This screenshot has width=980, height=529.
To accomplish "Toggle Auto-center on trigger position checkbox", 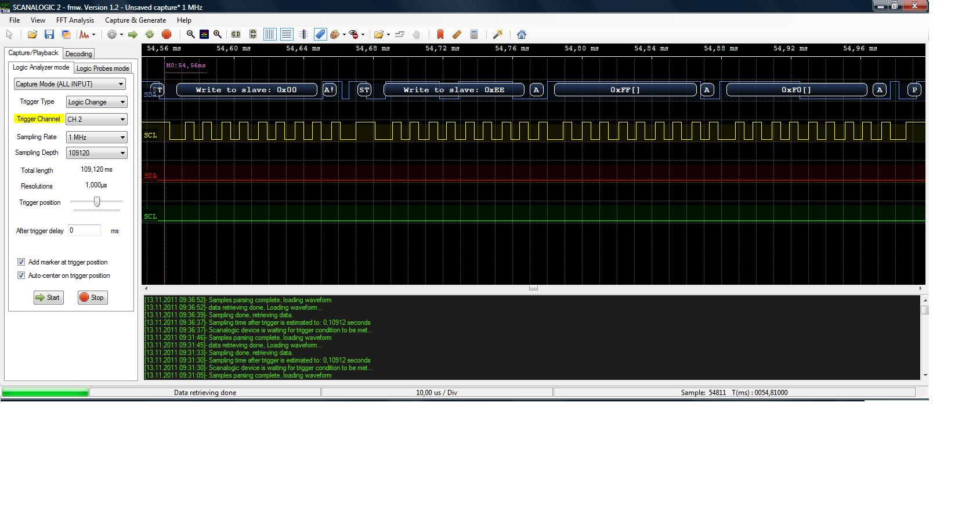I will [21, 276].
